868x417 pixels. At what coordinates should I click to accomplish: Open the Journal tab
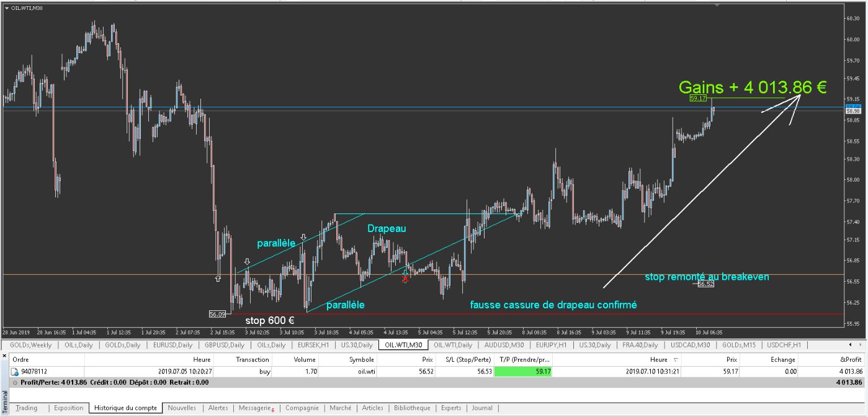pyautogui.click(x=482, y=408)
